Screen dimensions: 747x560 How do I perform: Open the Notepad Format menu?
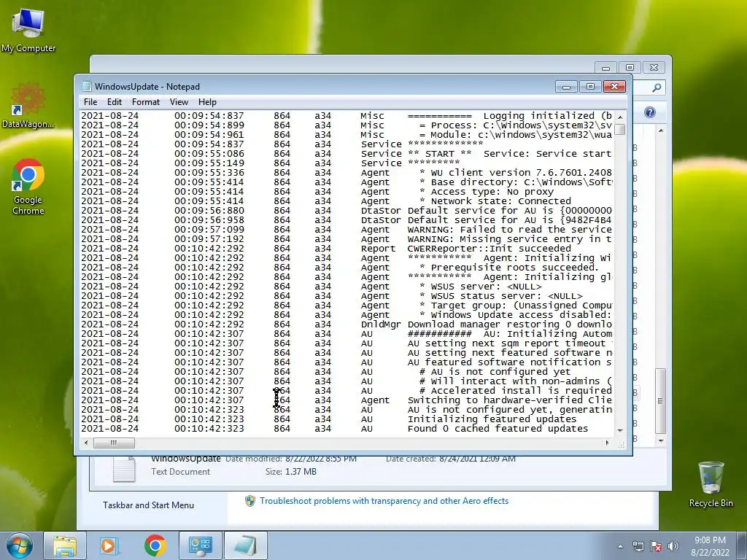[146, 102]
